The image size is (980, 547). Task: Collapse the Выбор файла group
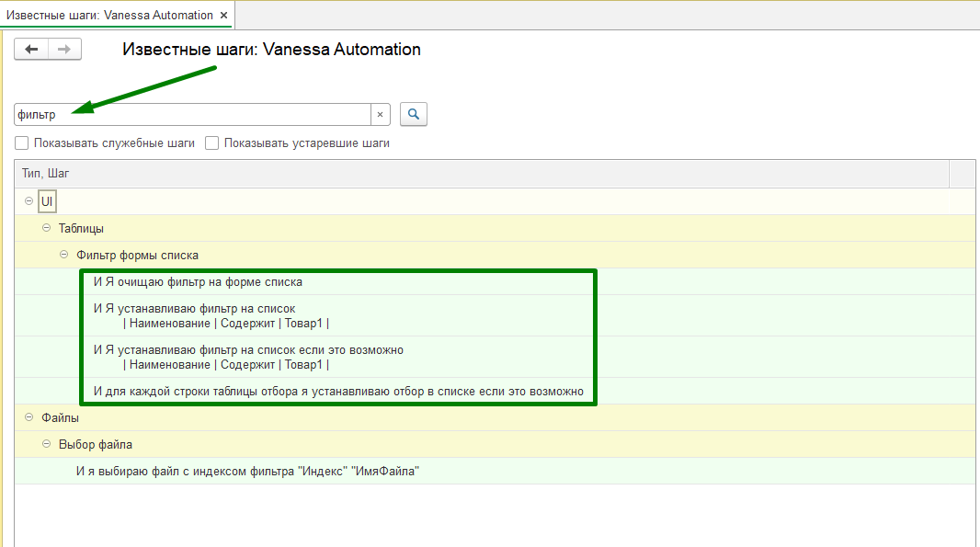(46, 444)
